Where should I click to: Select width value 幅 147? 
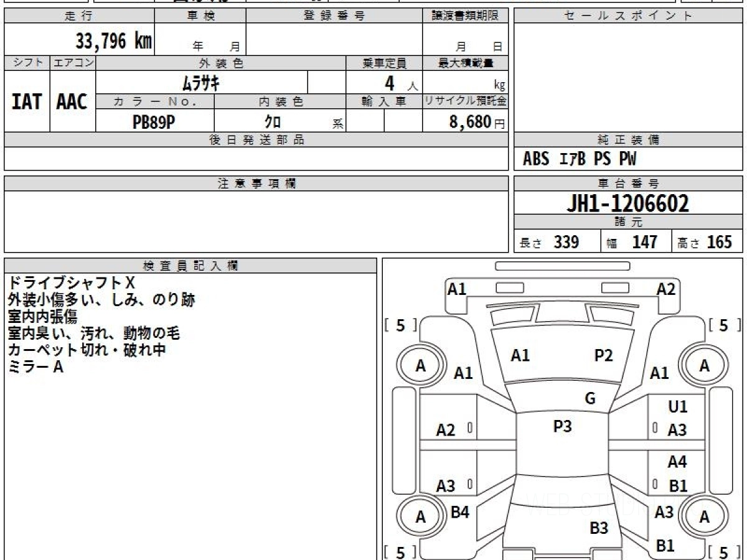coord(632,242)
